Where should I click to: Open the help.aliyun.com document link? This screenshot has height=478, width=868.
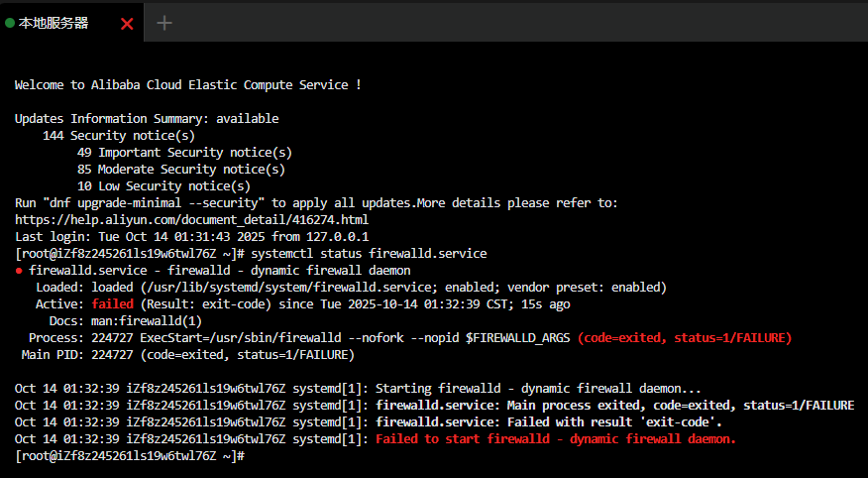pyautogui.click(x=191, y=219)
